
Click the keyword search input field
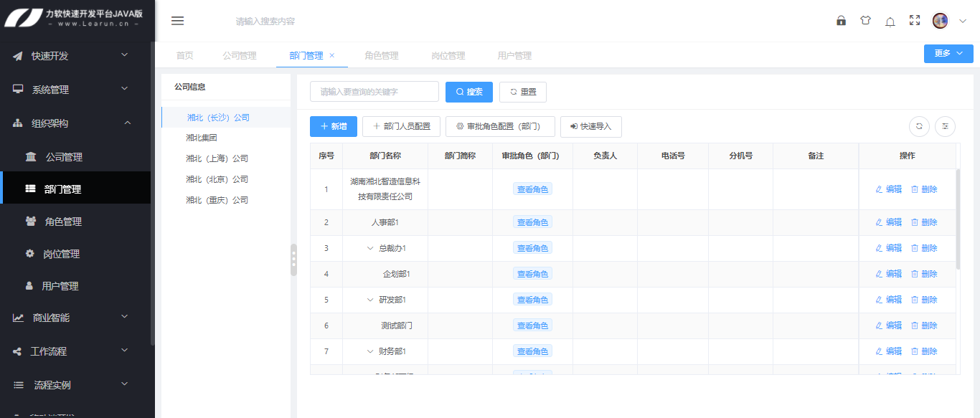pos(373,91)
